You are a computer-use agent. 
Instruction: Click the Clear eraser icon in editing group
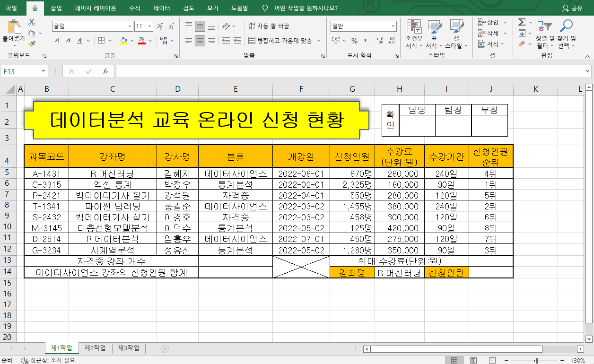coord(522,43)
